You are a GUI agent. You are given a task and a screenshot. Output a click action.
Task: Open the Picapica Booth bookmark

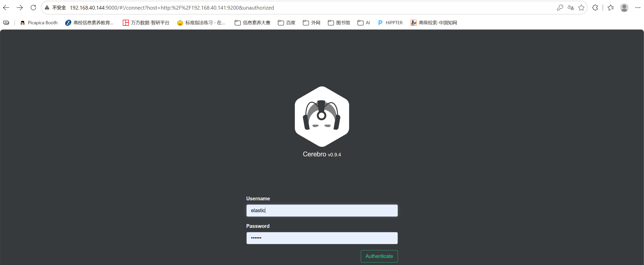point(39,23)
